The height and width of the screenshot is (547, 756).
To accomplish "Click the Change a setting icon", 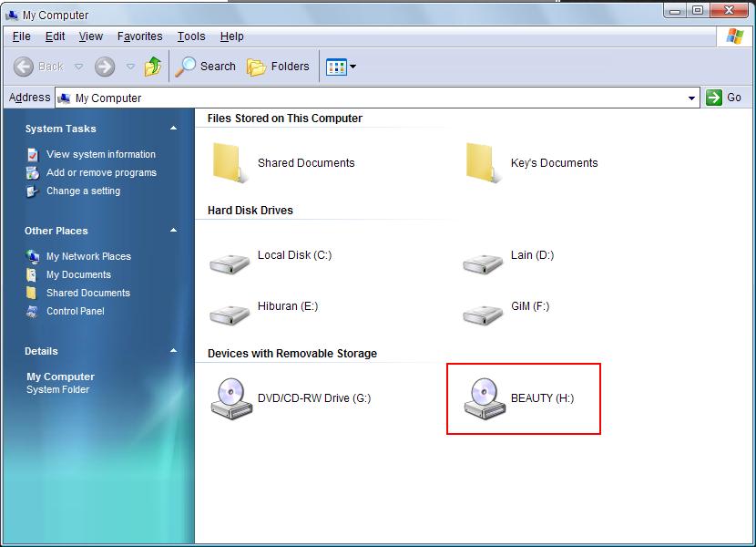I will pyautogui.click(x=33, y=191).
